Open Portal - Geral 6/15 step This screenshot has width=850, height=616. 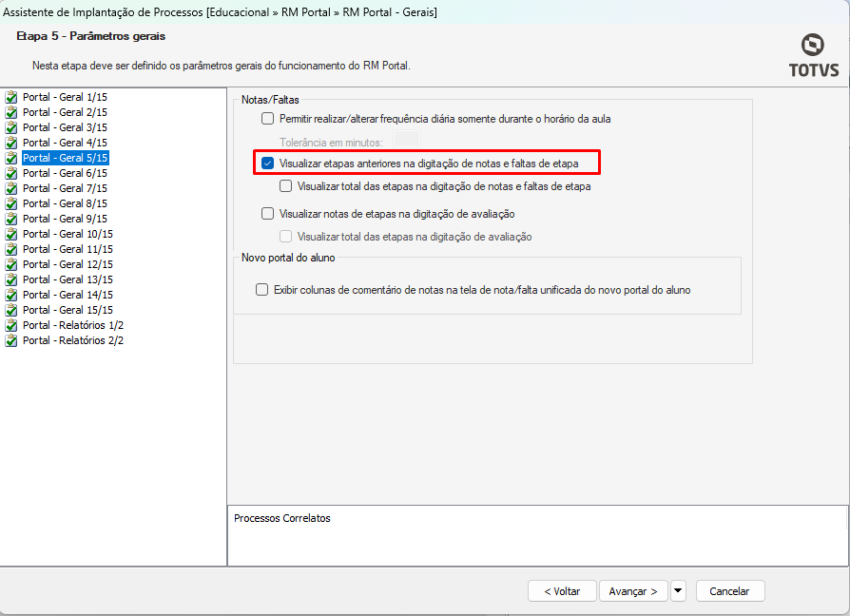(65, 173)
